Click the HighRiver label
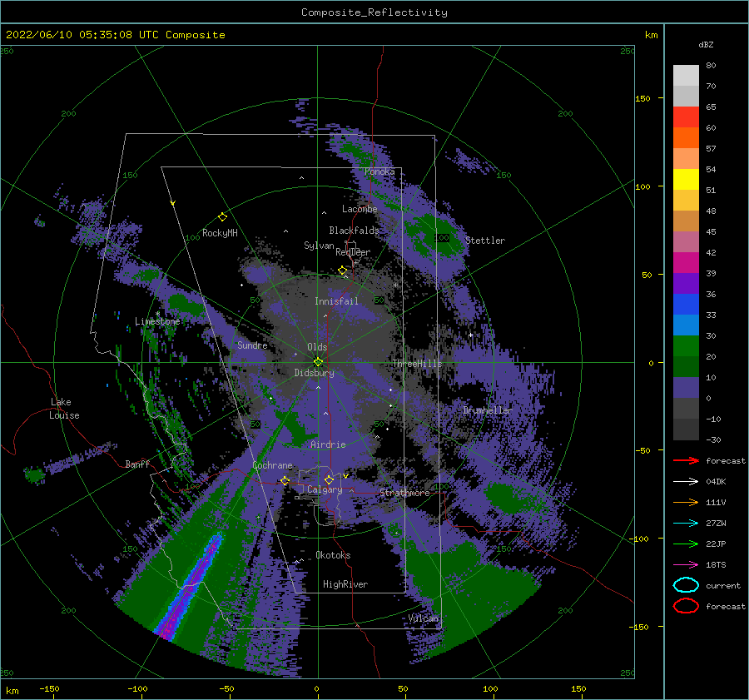 tap(345, 584)
